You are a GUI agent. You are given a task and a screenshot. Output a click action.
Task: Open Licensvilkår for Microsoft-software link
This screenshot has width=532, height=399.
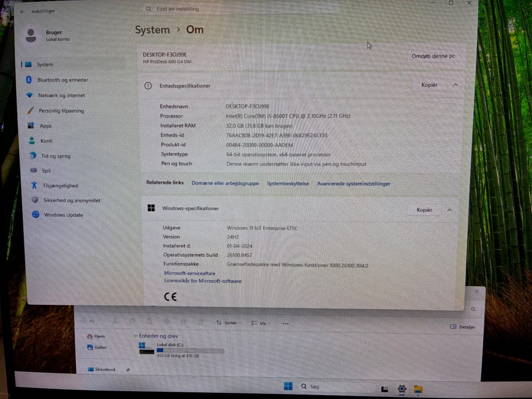tap(203, 281)
